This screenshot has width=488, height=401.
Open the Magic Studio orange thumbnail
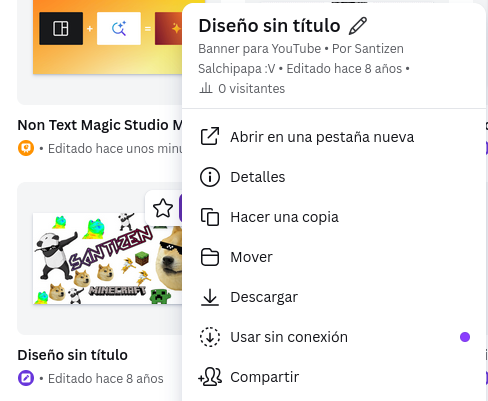click(107, 37)
